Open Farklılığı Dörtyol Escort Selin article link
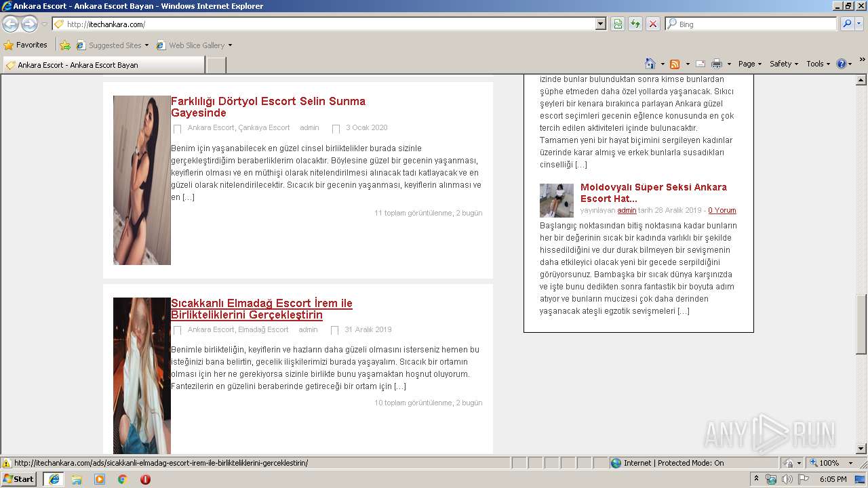 click(x=268, y=107)
